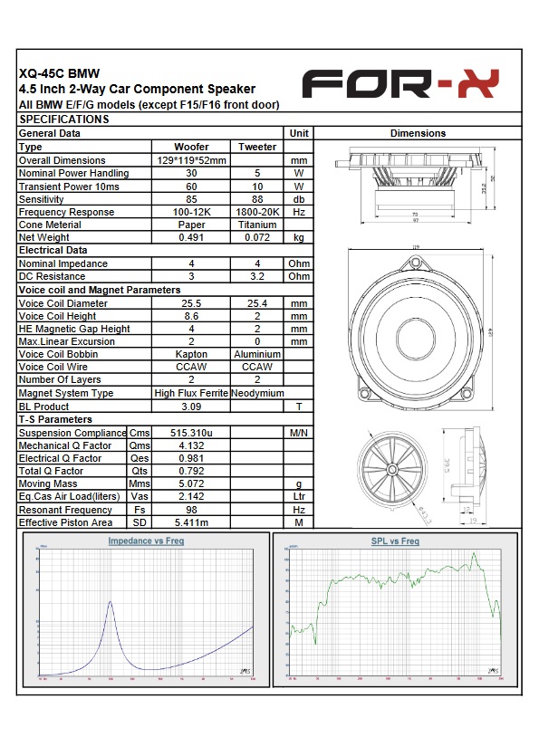This screenshot has height=756, width=539.
Task: Click the tweeter side-profile drawing
Action: point(465,474)
